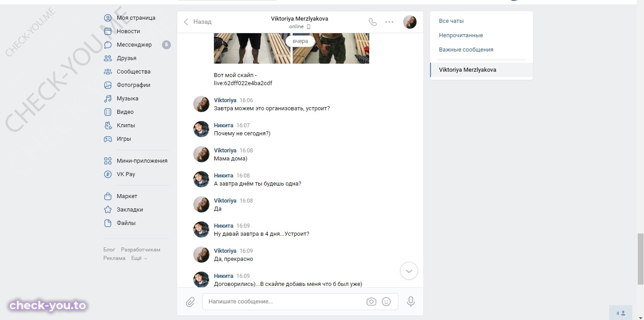This screenshot has height=320, width=644.
Task: Open the online contacts counter 4 button
Action: click(x=620, y=313)
